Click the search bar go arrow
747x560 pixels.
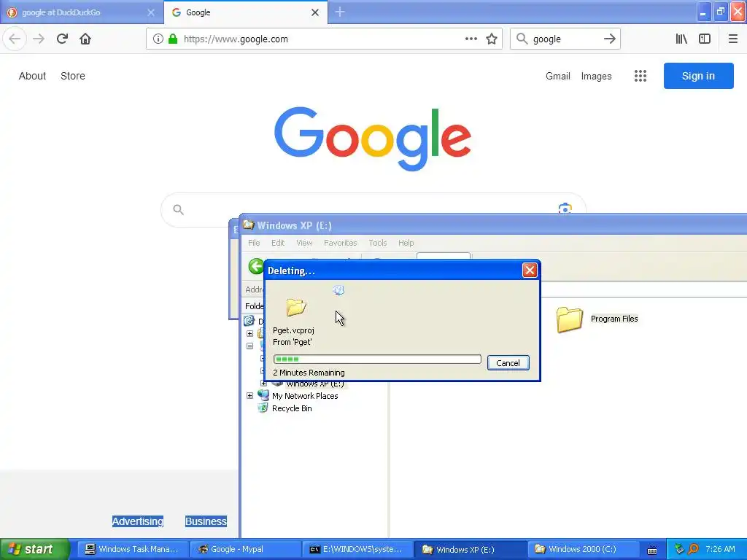610,39
